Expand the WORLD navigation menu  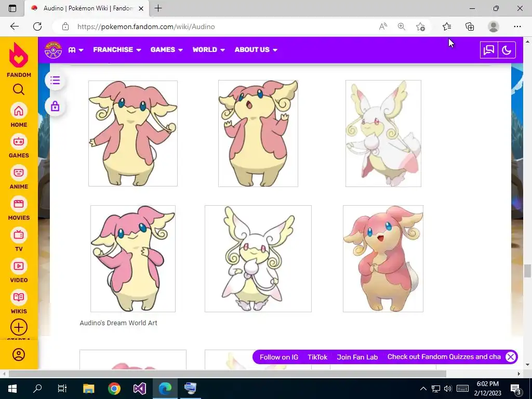(209, 49)
